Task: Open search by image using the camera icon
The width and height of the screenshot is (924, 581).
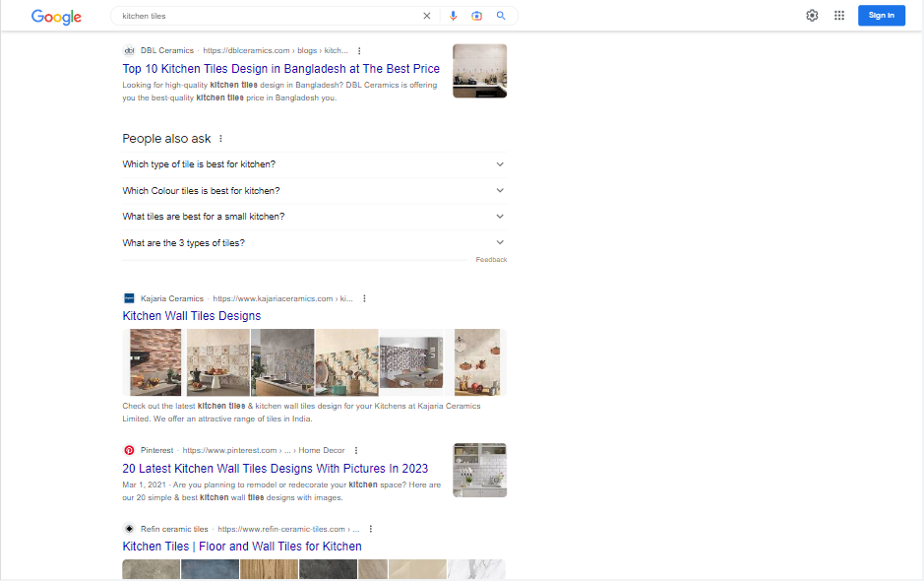Action: tap(477, 16)
